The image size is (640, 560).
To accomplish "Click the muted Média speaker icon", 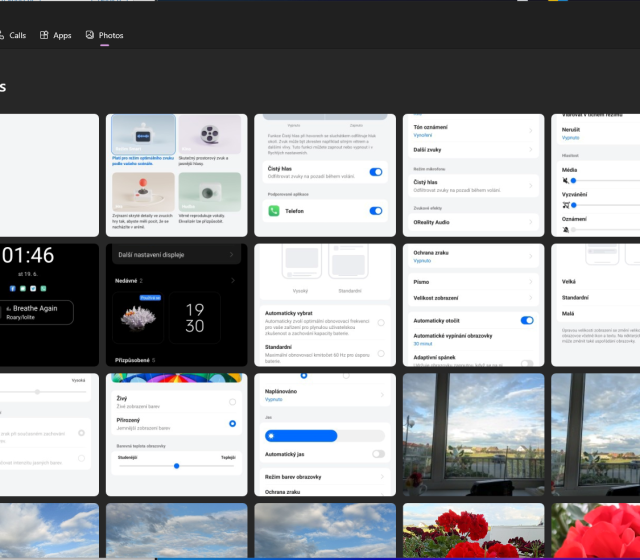I will tap(565, 180).
